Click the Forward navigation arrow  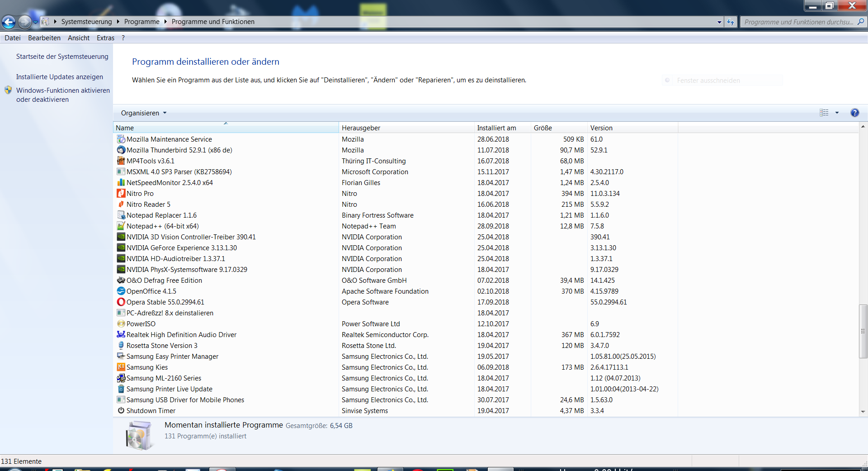point(25,21)
